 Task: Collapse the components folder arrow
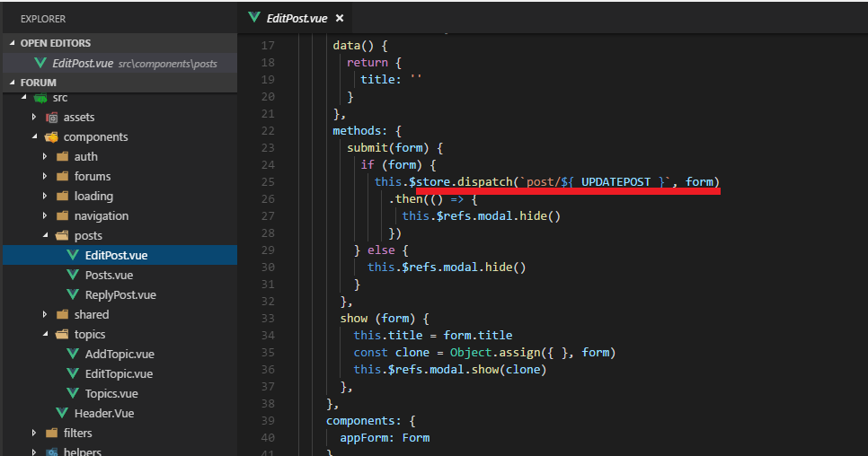pos(34,136)
